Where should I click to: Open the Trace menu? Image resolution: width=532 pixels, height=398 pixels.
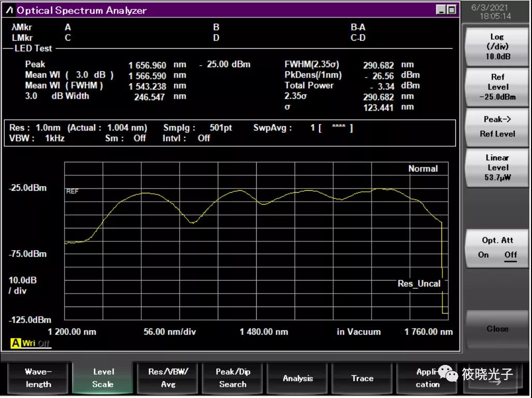click(362, 378)
